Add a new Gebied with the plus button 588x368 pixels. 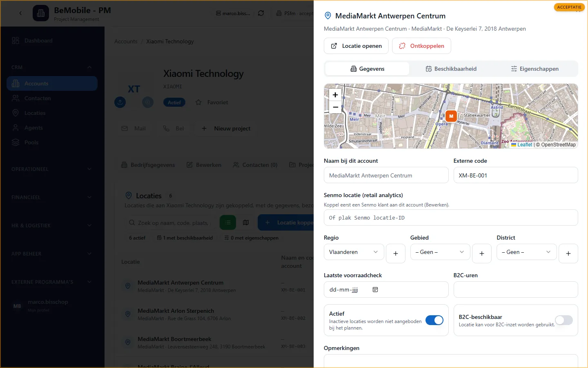click(482, 254)
